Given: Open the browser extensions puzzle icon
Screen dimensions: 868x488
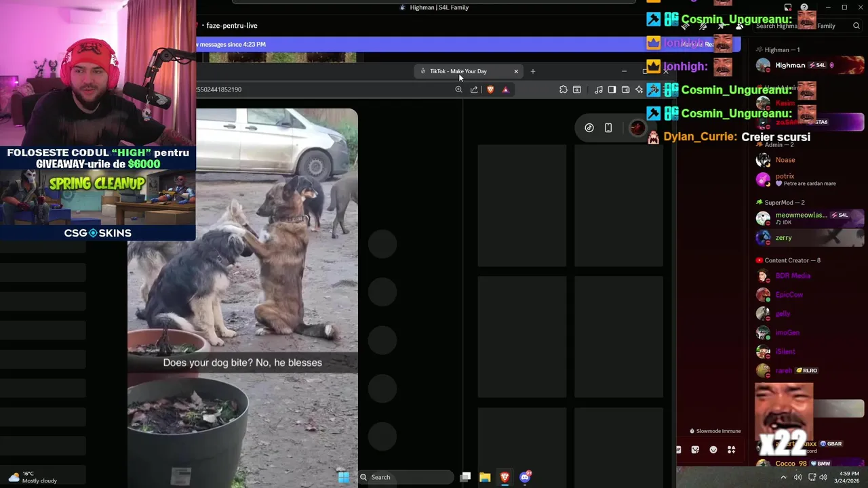Looking at the screenshot, I should 564,89.
